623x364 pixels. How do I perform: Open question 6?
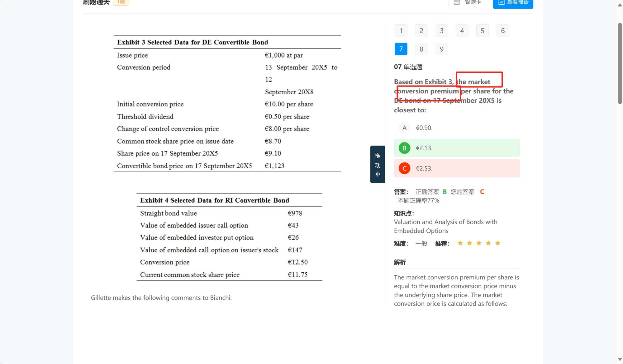tap(502, 31)
